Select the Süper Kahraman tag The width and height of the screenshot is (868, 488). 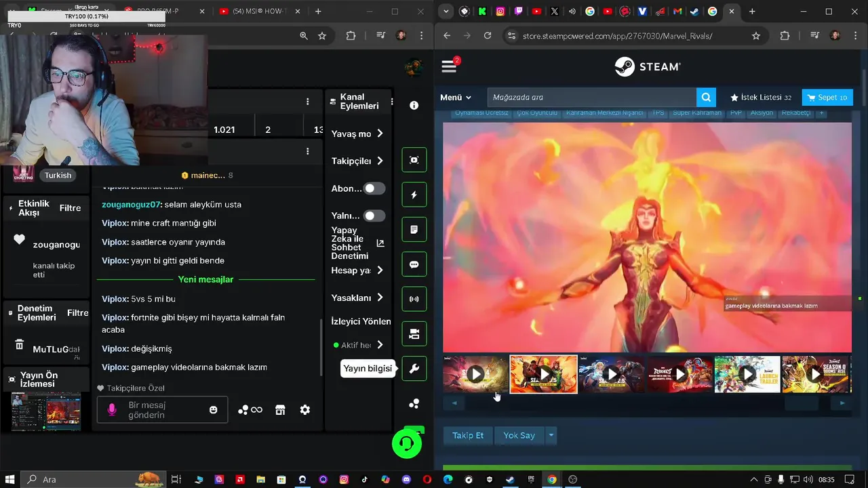(x=697, y=113)
